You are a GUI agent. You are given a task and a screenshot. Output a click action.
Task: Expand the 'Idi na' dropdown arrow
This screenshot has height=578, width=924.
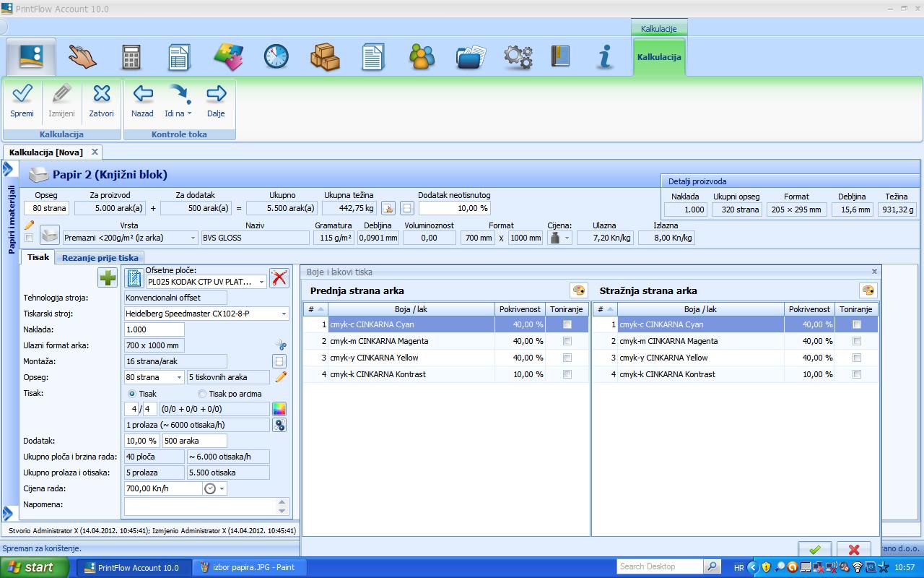tap(189, 113)
